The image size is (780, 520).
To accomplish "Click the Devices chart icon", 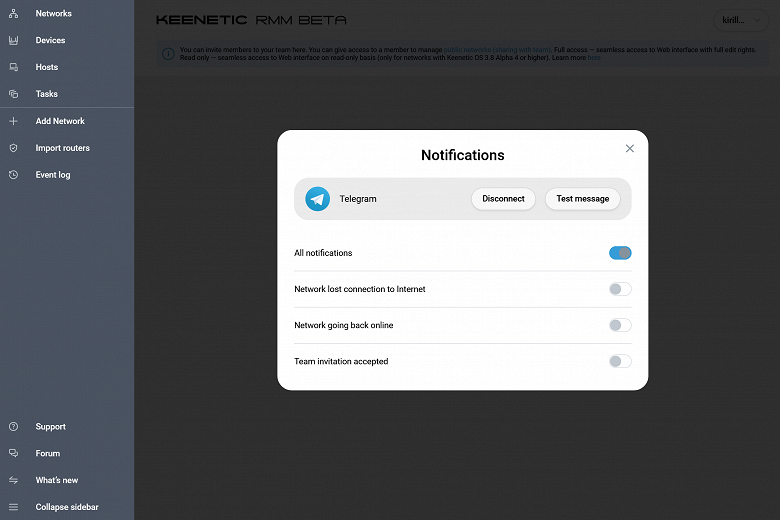I will click(14, 41).
